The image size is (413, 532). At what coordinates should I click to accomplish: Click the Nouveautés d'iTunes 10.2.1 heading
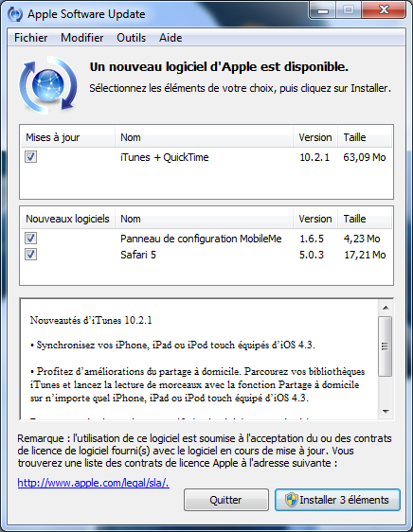coord(91,320)
